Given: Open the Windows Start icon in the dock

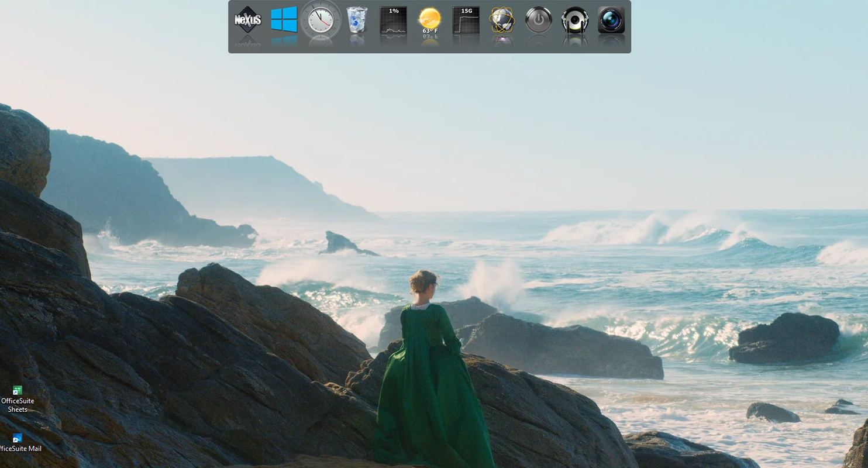Looking at the screenshot, I should (x=284, y=20).
